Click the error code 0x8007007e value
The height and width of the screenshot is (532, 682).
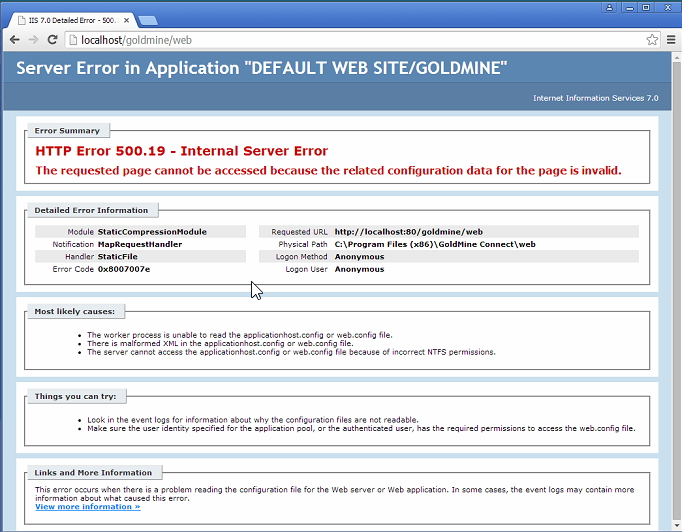click(x=124, y=269)
